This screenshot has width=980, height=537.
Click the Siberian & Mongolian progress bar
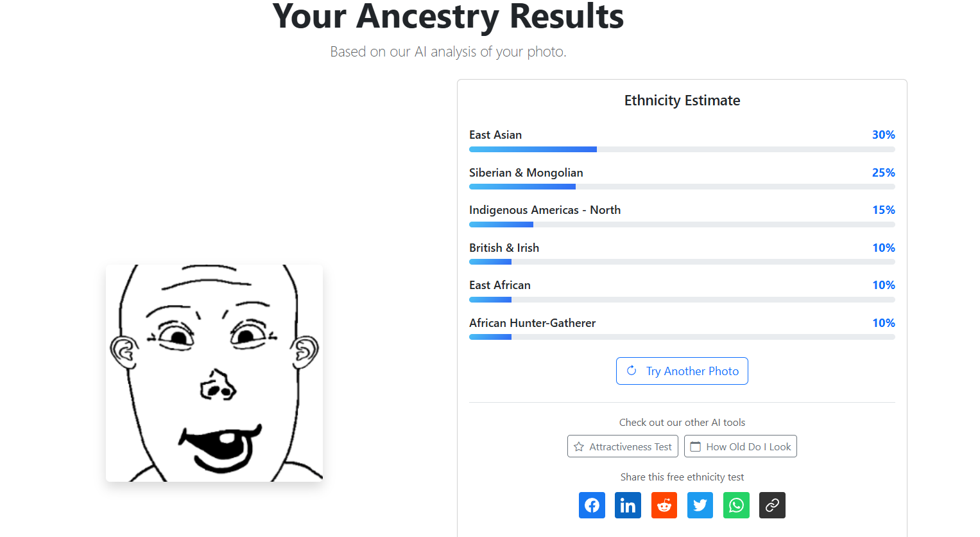click(x=682, y=187)
